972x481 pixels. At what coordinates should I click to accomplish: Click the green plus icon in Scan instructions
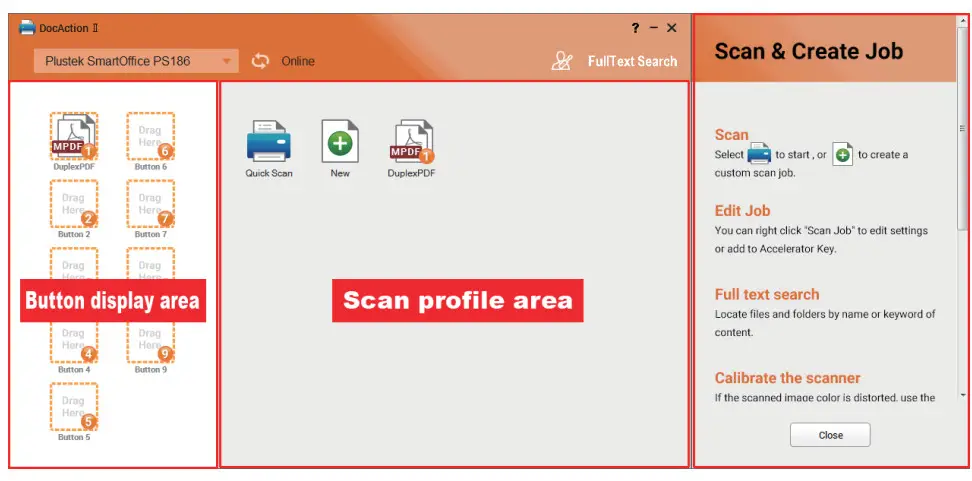coord(842,154)
